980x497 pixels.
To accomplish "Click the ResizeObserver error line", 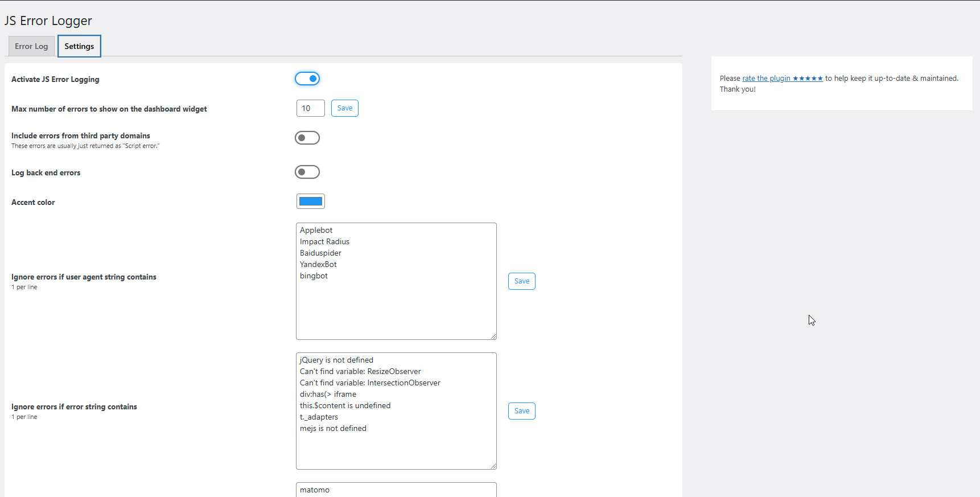I will click(x=361, y=372).
